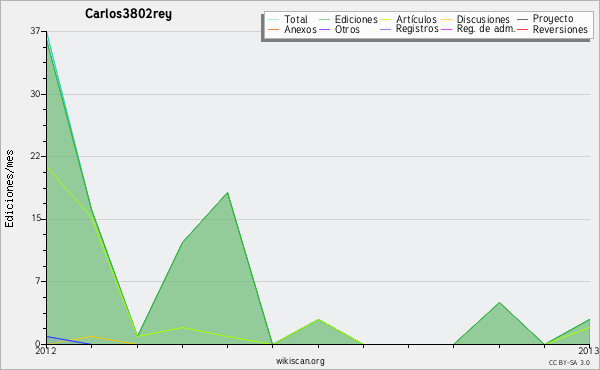Image resolution: width=600 pixels, height=370 pixels.
Task: Click the x-axis label 2013
Action: tap(589, 351)
